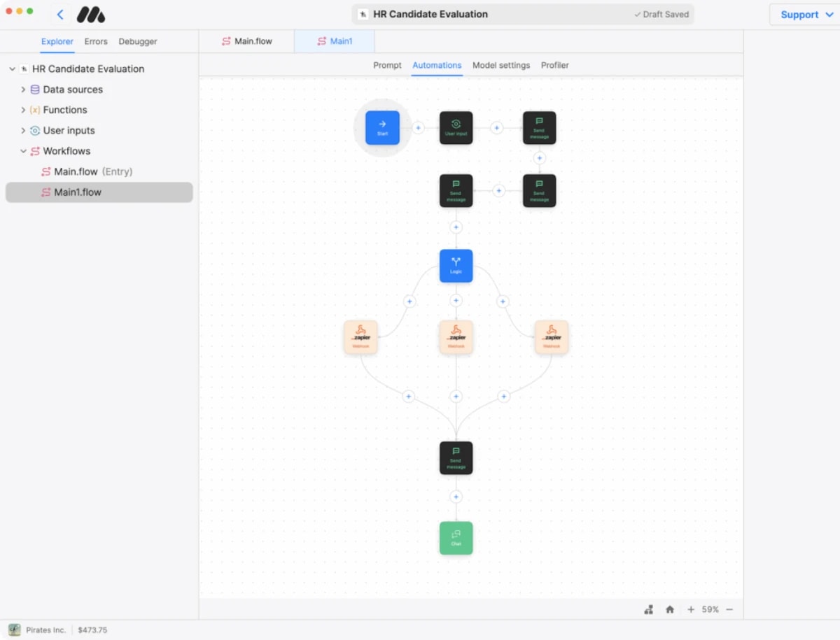The height and width of the screenshot is (640, 840).
Task: Open the User input node
Action: pyautogui.click(x=456, y=127)
